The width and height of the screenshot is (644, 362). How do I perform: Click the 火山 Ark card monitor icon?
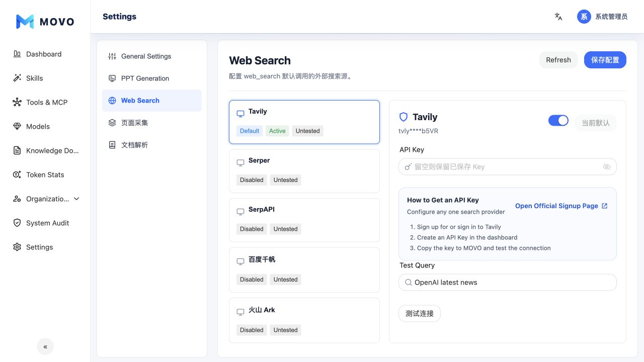click(x=240, y=312)
